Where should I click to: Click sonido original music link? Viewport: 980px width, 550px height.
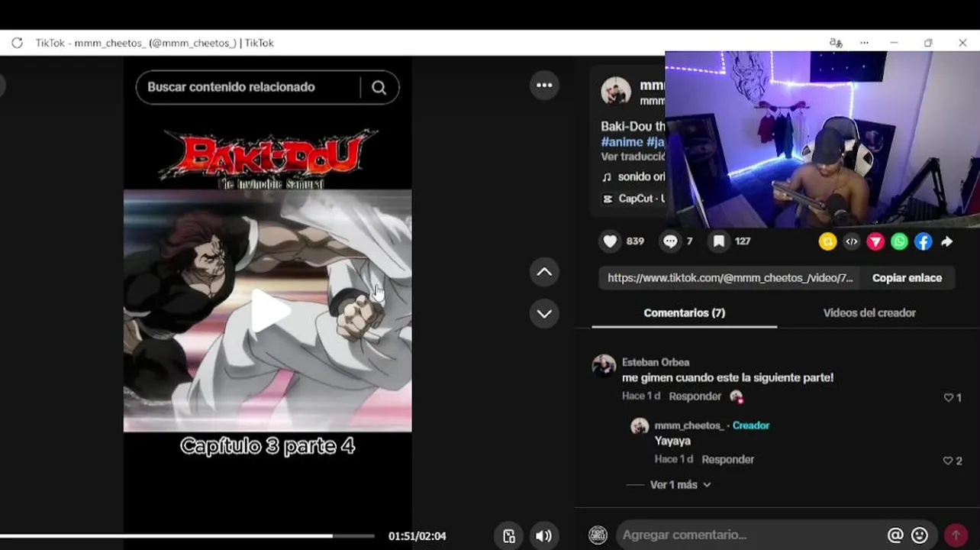635,176
